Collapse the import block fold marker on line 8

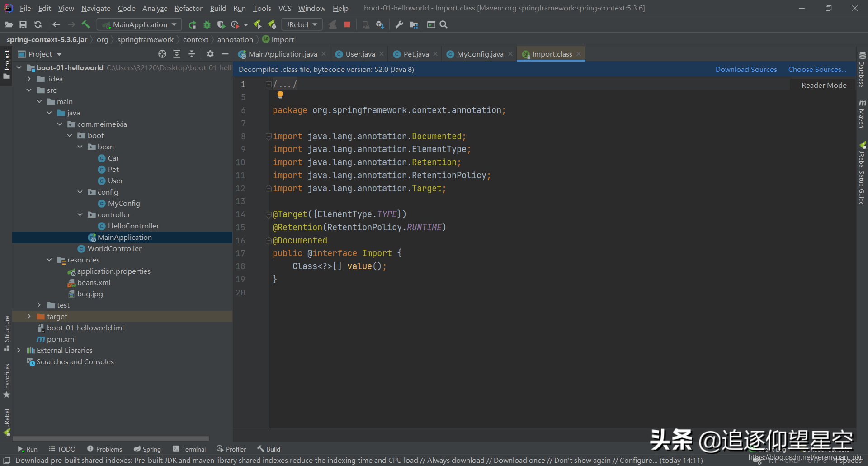pyautogui.click(x=269, y=136)
